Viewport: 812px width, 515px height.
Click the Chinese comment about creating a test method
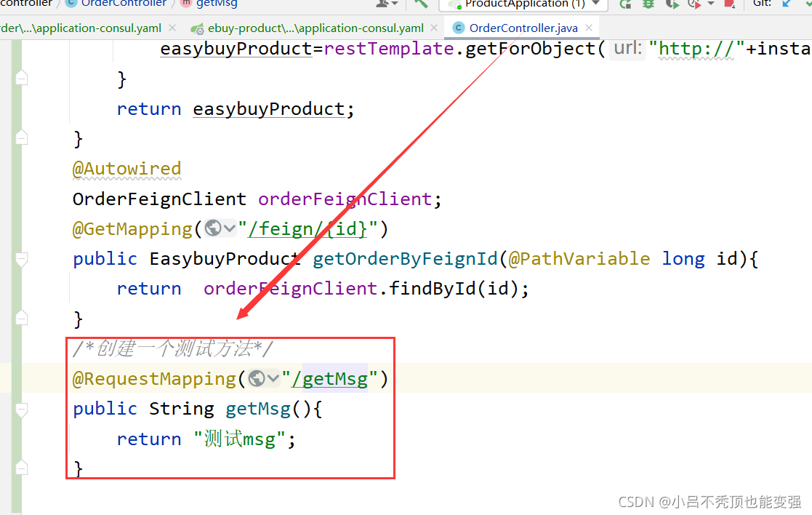click(172, 348)
